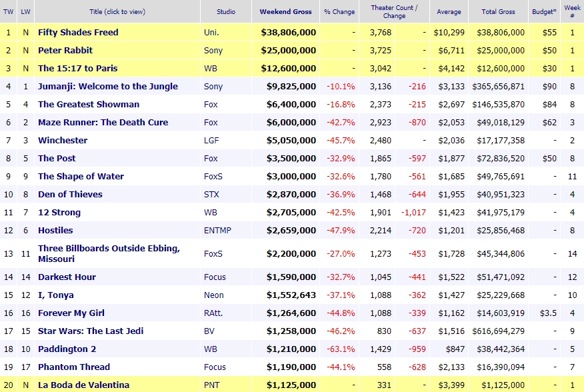Click WB studio for The 15:17 to Paris
This screenshot has height=392, width=584.
click(x=211, y=68)
